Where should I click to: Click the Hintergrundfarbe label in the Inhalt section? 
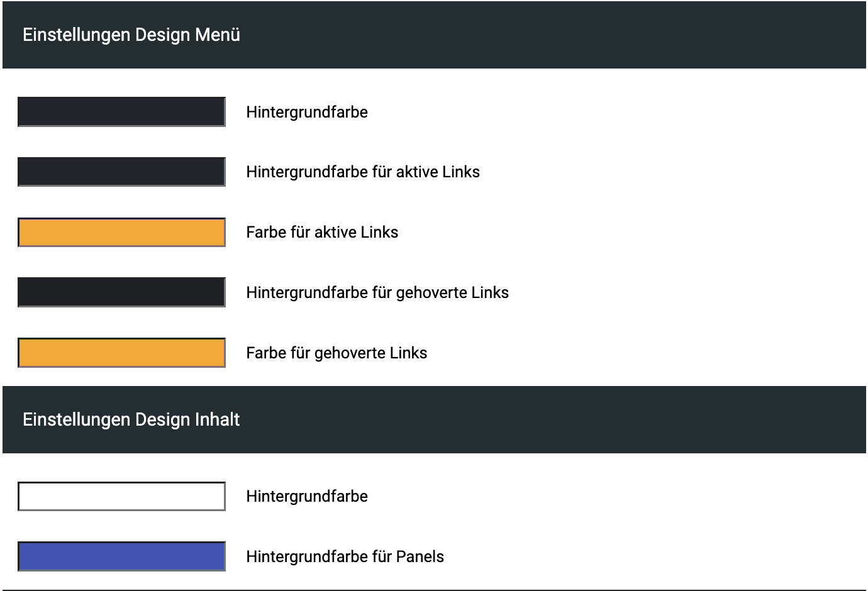pos(307,496)
